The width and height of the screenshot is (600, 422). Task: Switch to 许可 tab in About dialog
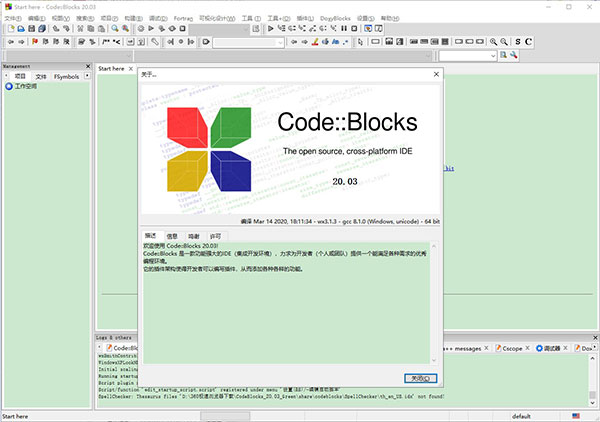tap(215, 236)
